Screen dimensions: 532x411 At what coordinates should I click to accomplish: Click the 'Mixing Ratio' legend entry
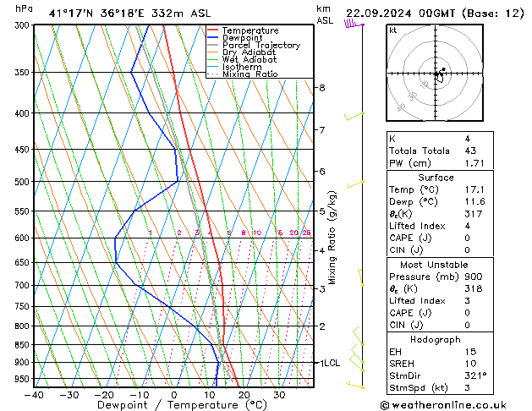point(250,74)
